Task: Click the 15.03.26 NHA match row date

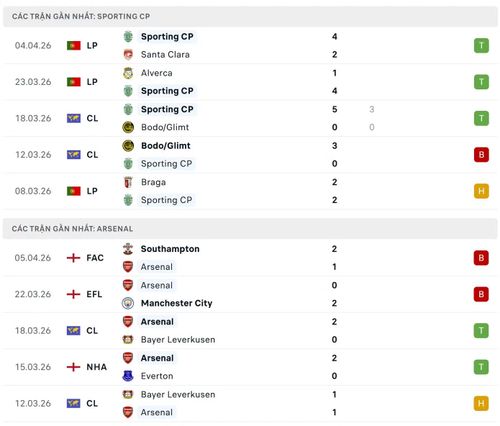Action: click(33, 367)
